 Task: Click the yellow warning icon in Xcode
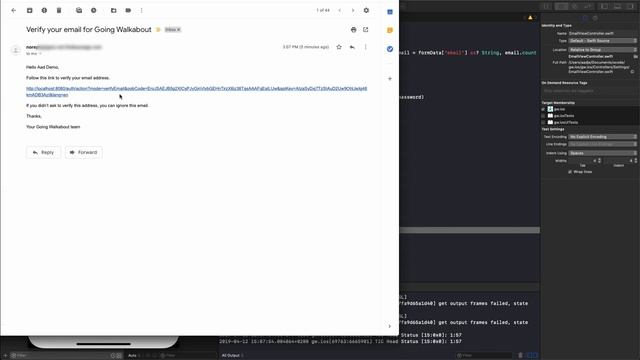[x=530, y=18]
